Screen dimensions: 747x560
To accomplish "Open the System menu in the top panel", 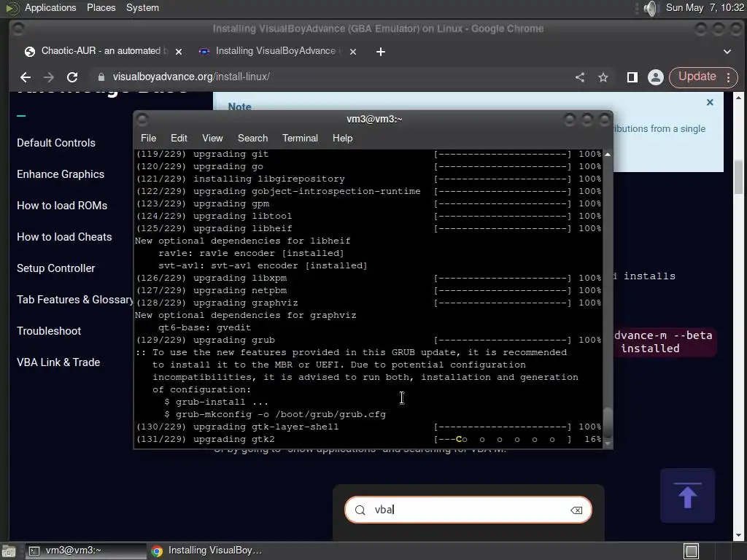I will (x=142, y=8).
